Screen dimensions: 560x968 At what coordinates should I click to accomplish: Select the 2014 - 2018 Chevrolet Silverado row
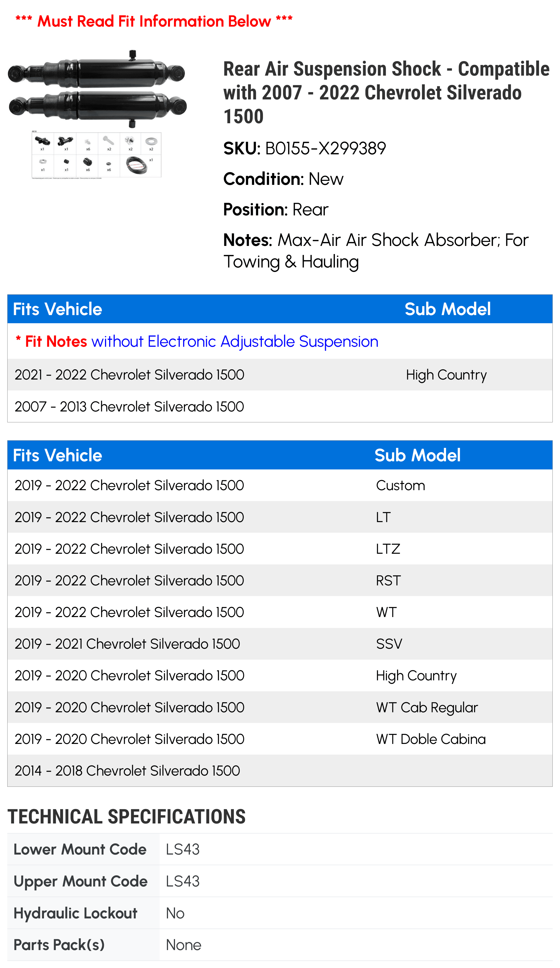280,771
